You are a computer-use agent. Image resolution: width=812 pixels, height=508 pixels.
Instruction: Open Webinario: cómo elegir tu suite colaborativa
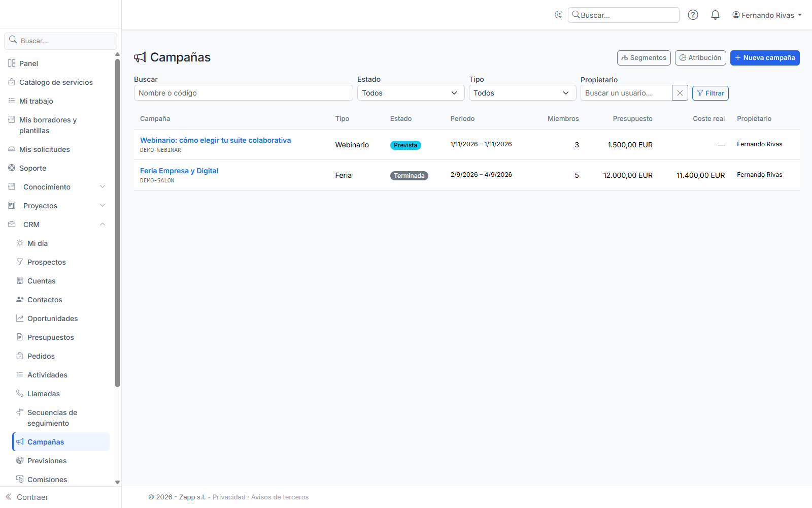point(216,140)
